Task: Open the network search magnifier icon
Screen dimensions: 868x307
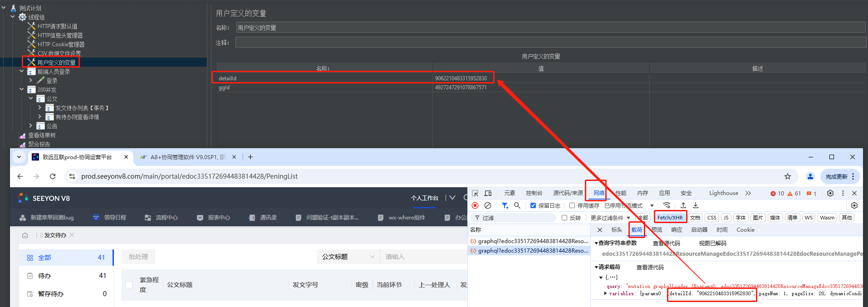Action: [517, 205]
